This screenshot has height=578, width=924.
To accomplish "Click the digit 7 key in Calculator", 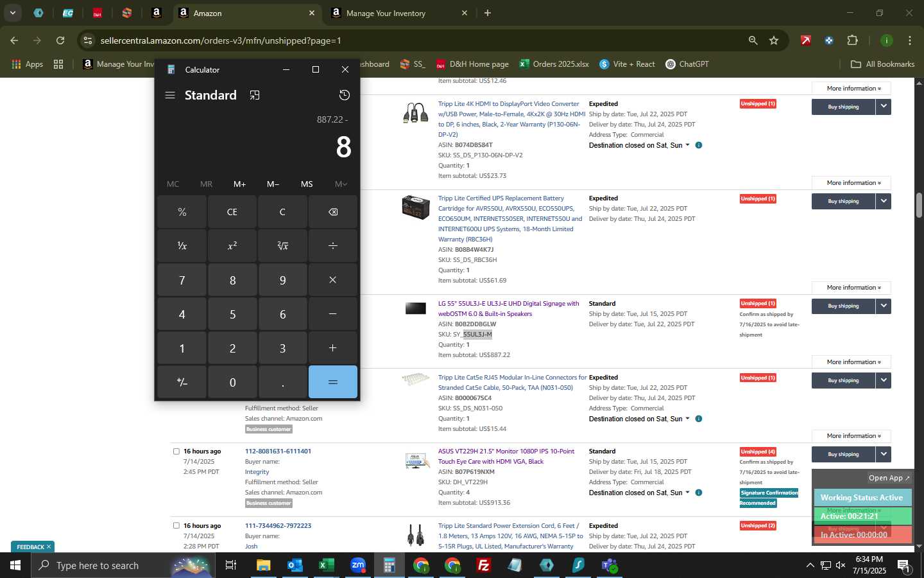I will (x=182, y=280).
